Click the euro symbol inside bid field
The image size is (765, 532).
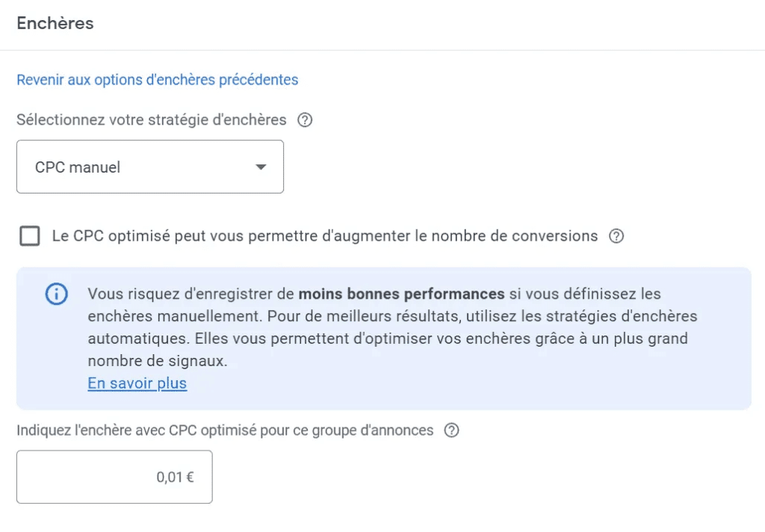tap(191, 477)
